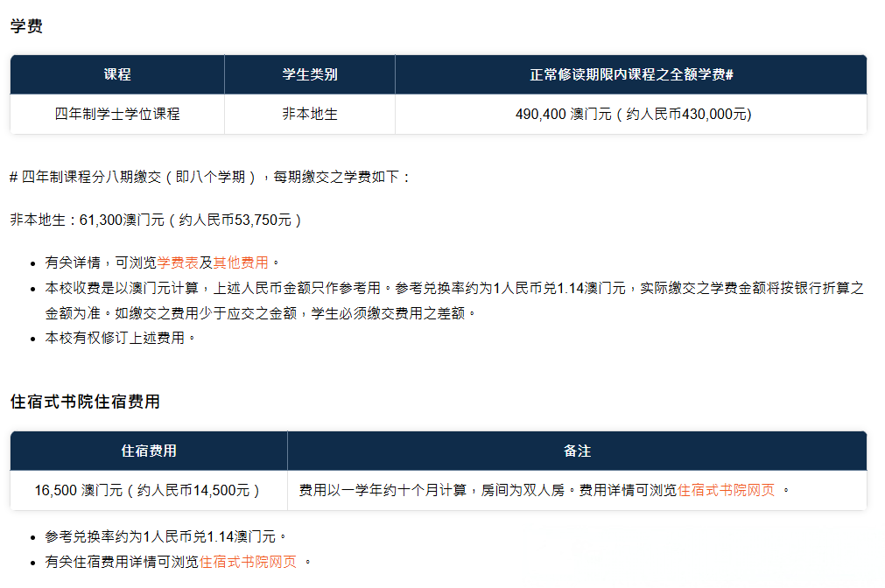Screen dimensions: 885x588
Task: Click the 备注 column header
Action: tap(577, 451)
